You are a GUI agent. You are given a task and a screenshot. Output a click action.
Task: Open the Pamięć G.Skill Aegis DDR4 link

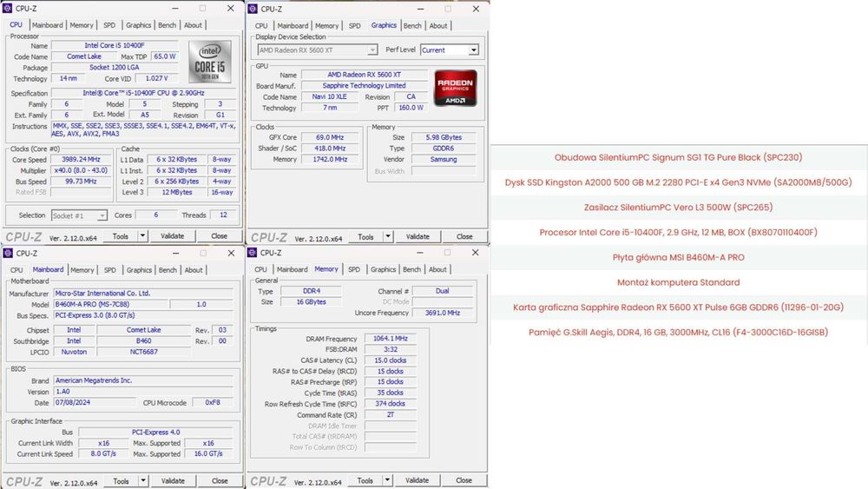(x=678, y=333)
